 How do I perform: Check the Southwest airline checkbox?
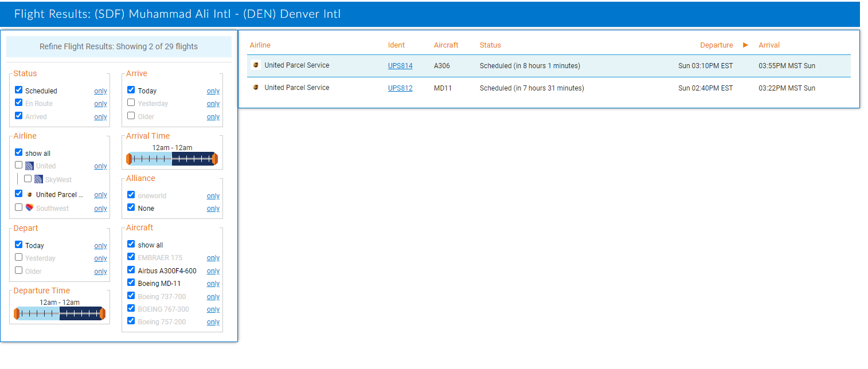point(18,207)
